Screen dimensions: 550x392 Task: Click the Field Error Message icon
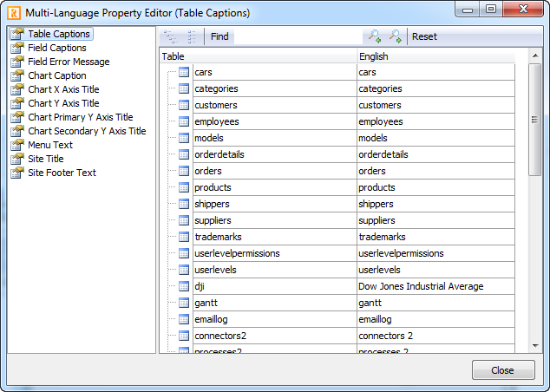pos(17,62)
